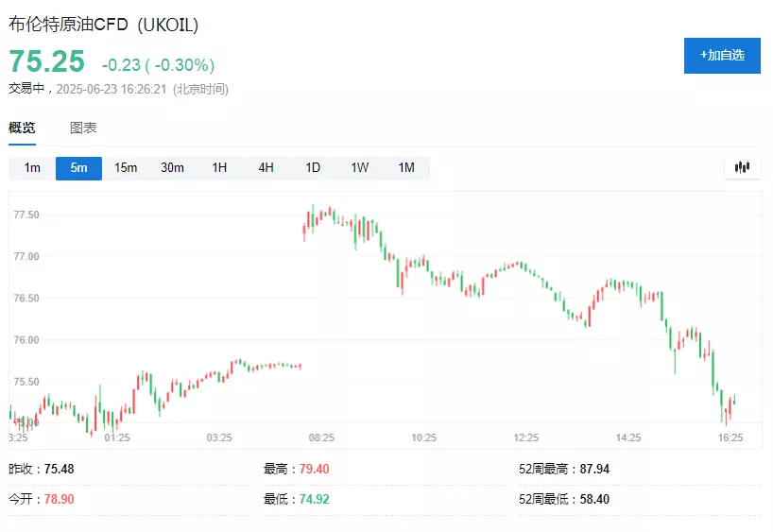
Task: Open the 图表 chart tab
Action: (x=83, y=129)
